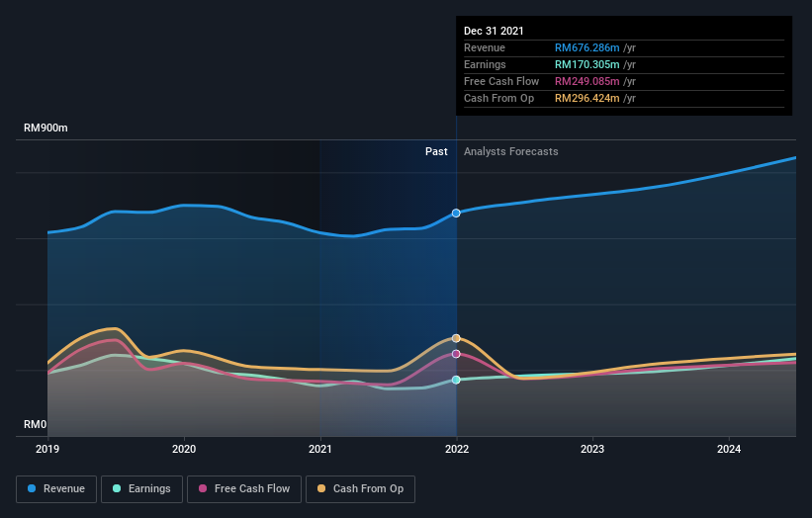Toggle the Revenue legend series
Screen dimensions: 812x518
(x=56, y=489)
